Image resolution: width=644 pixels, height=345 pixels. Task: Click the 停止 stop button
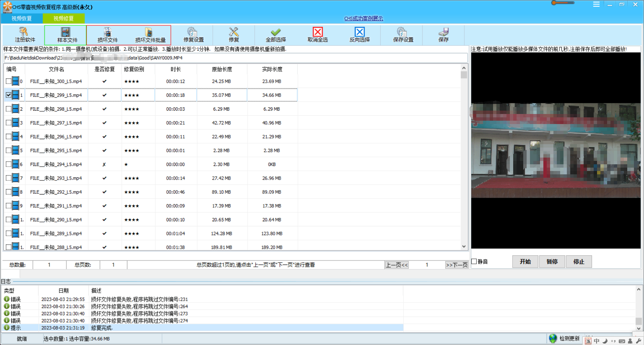pyautogui.click(x=579, y=262)
